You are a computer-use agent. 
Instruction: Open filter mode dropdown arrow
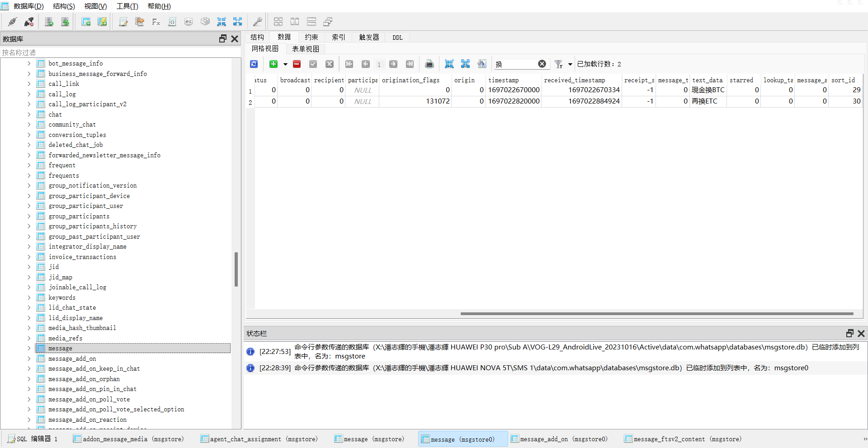click(570, 64)
